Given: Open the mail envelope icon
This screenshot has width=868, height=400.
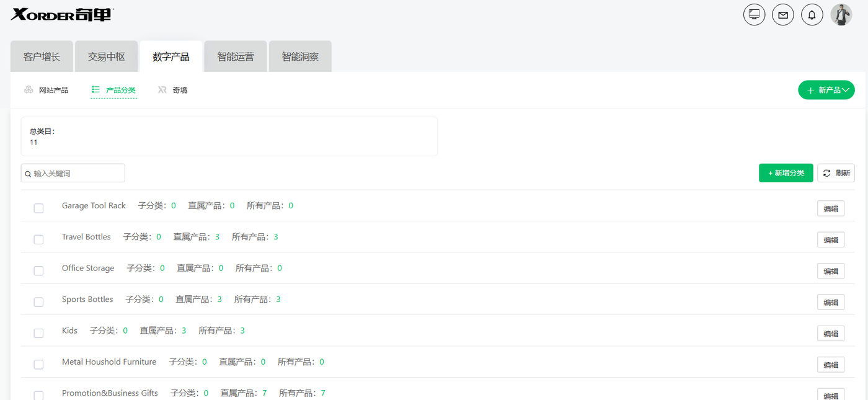Looking at the screenshot, I should point(783,15).
